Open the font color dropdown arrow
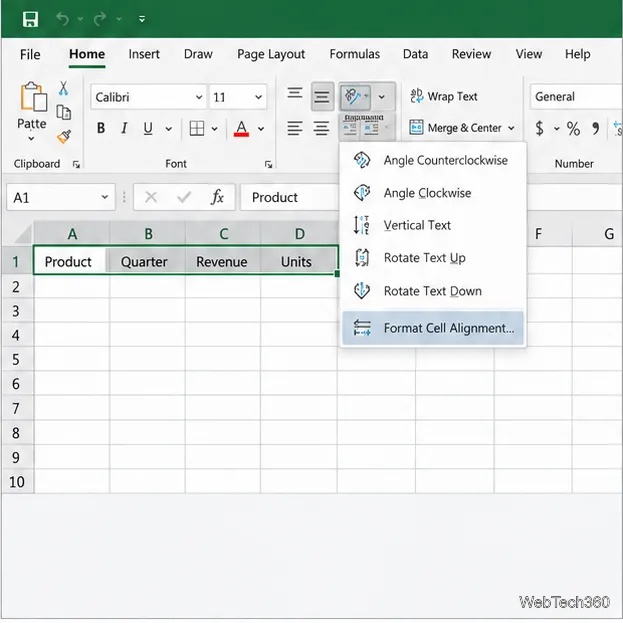Screen dimensions: 623x623 coord(261,129)
